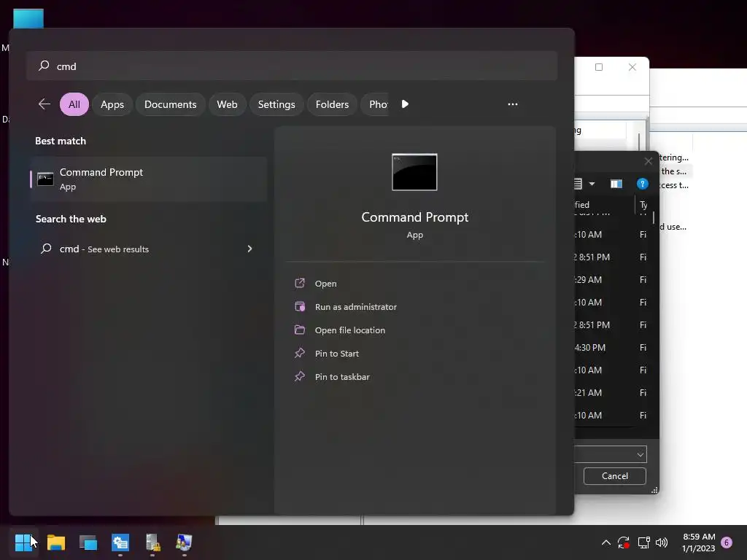The width and height of the screenshot is (747, 560).
Task: Choose Pin to taskbar
Action: pyautogui.click(x=342, y=377)
